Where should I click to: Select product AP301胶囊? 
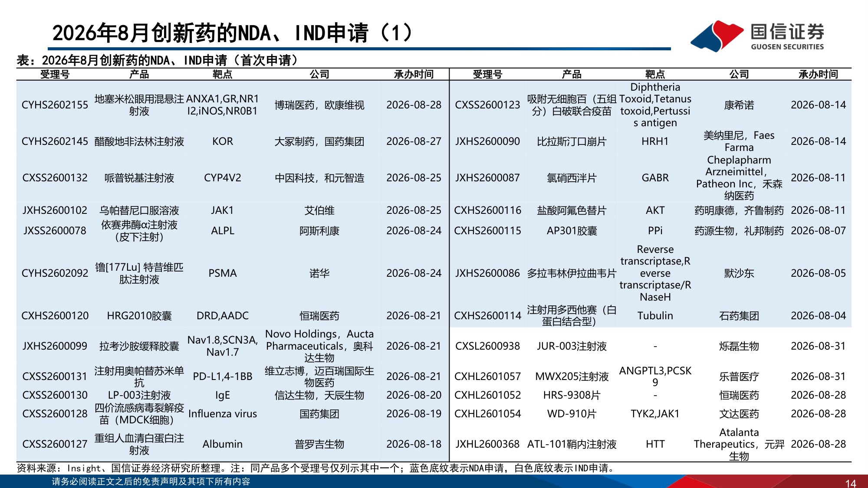tap(572, 231)
